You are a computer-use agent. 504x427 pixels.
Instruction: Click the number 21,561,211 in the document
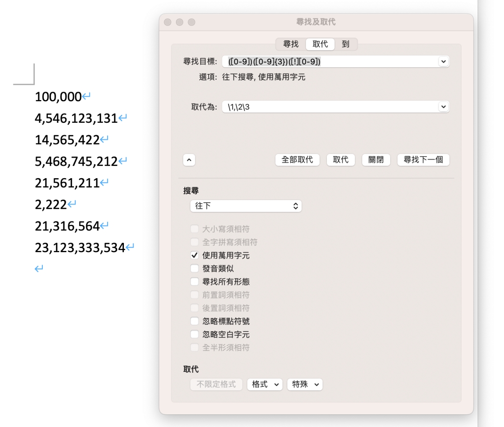click(x=67, y=183)
